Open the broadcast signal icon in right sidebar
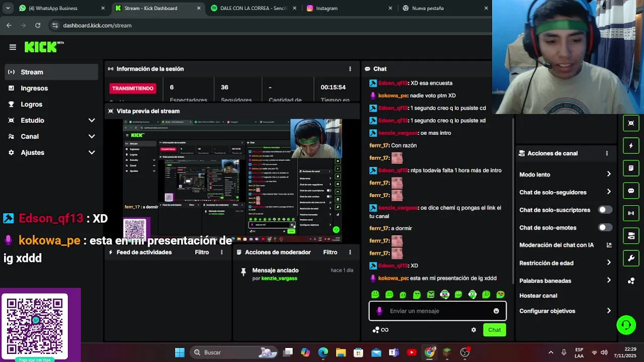 click(x=631, y=213)
